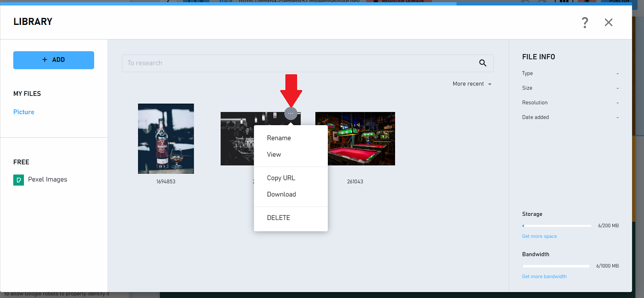
Task: Click the Storage usage bar
Action: [x=557, y=226]
